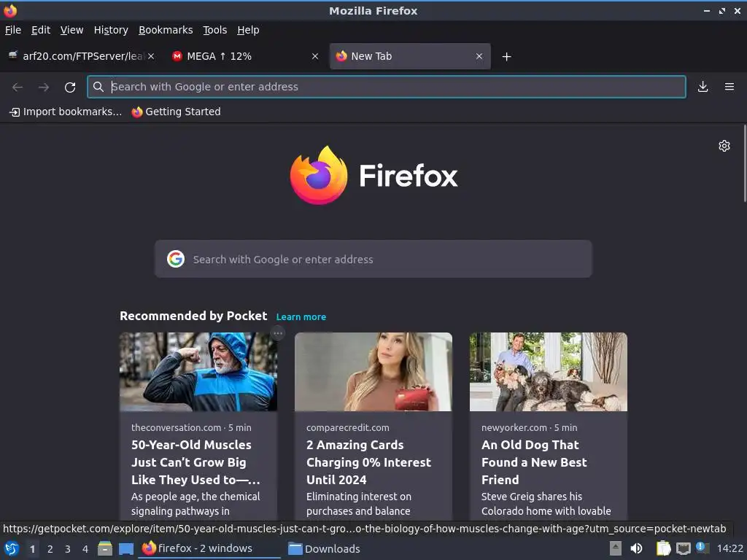Switch to workspace 4

point(85,549)
